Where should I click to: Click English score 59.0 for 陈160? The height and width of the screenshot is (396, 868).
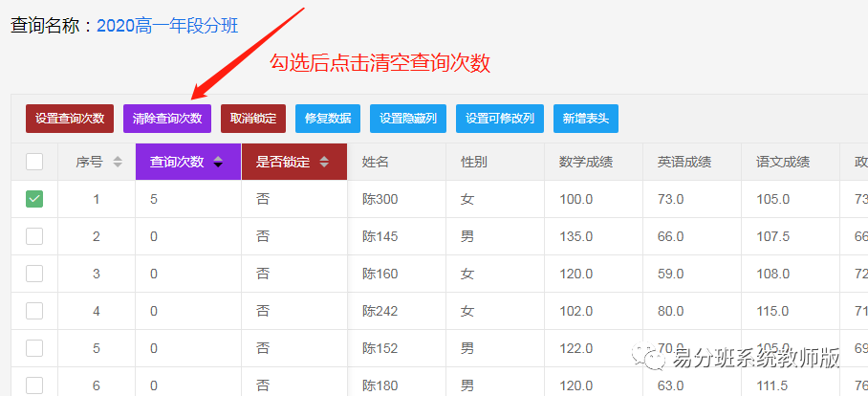click(x=670, y=274)
